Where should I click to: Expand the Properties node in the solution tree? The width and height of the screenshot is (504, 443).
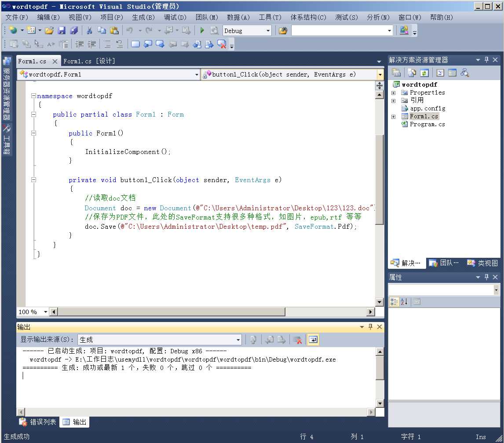(394, 93)
